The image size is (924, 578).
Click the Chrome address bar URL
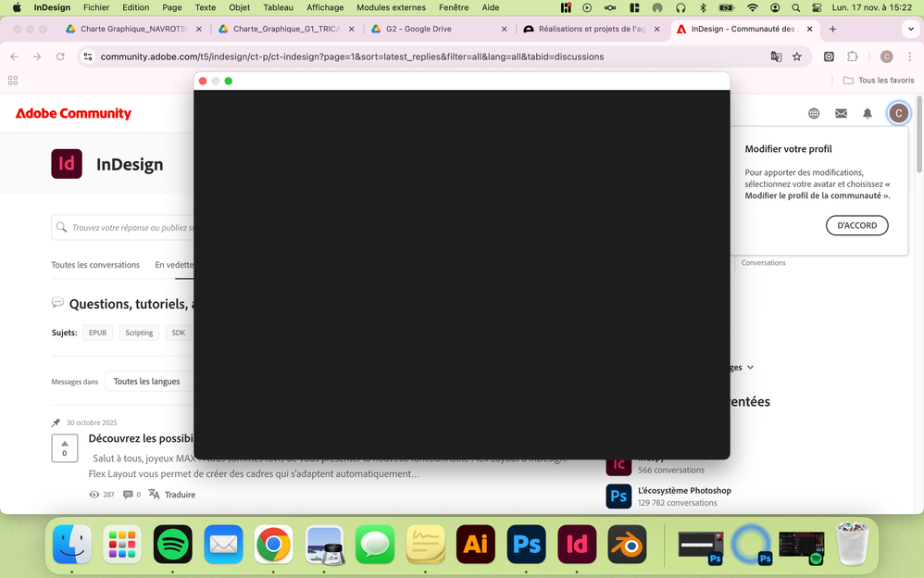pyautogui.click(x=352, y=57)
